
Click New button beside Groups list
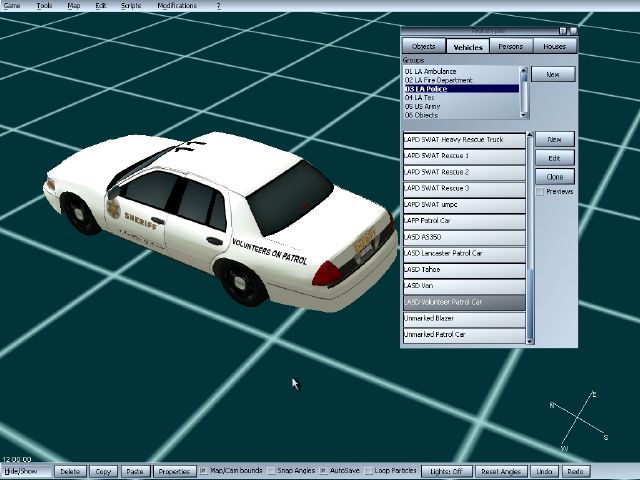[x=553, y=74]
